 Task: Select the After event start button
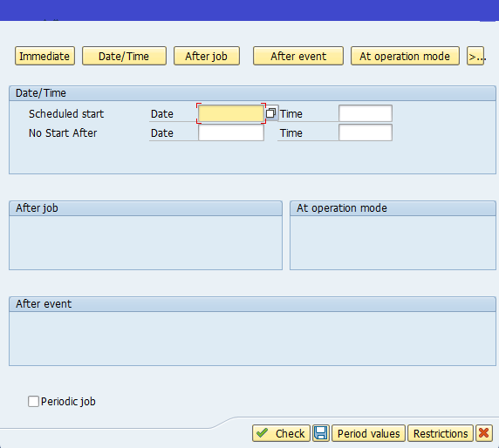pos(298,56)
